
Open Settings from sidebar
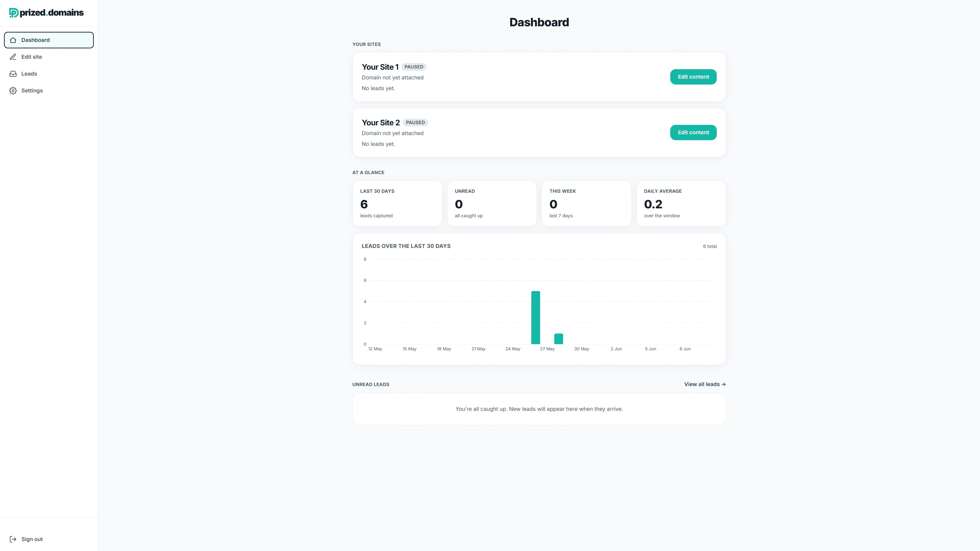click(x=49, y=91)
